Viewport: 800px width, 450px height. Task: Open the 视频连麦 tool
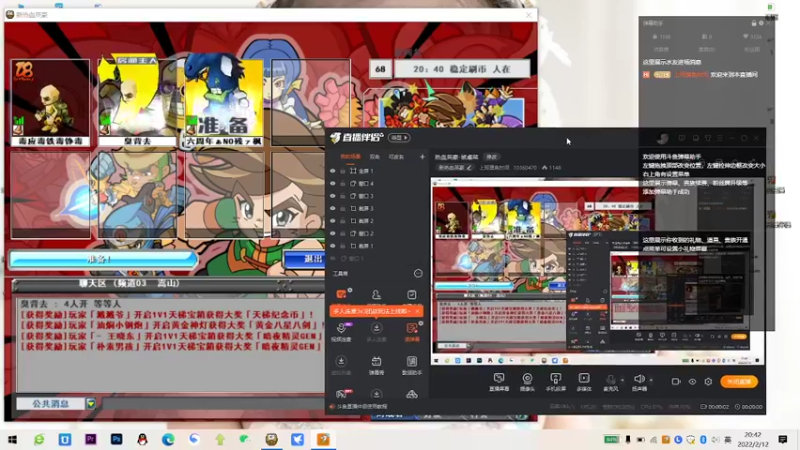pos(341,332)
